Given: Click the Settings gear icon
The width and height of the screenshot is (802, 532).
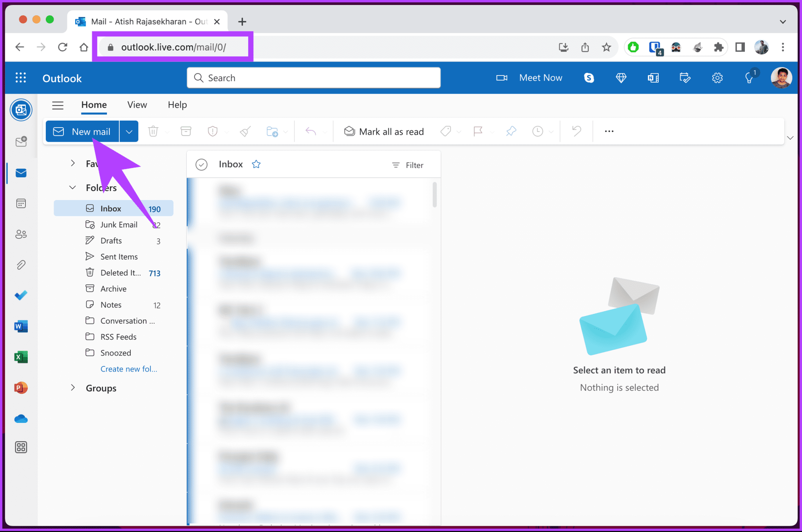Looking at the screenshot, I should 718,78.
